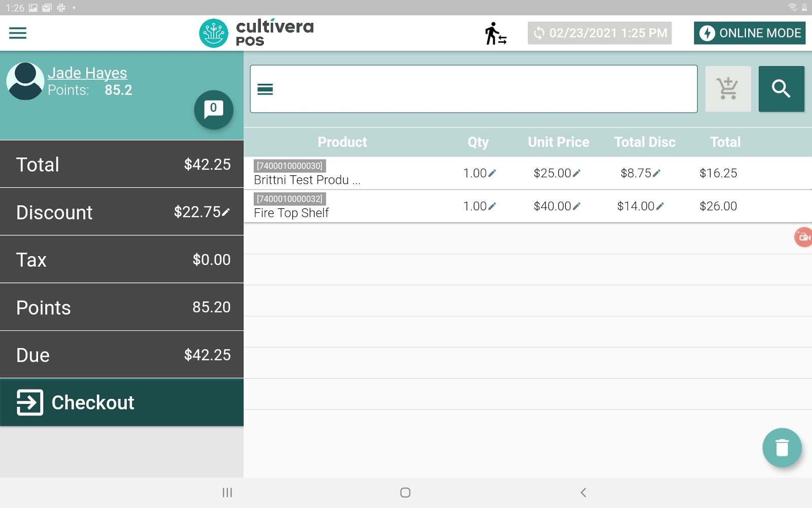Click the $26.00 line total
The image size is (812, 508).
pos(718,206)
